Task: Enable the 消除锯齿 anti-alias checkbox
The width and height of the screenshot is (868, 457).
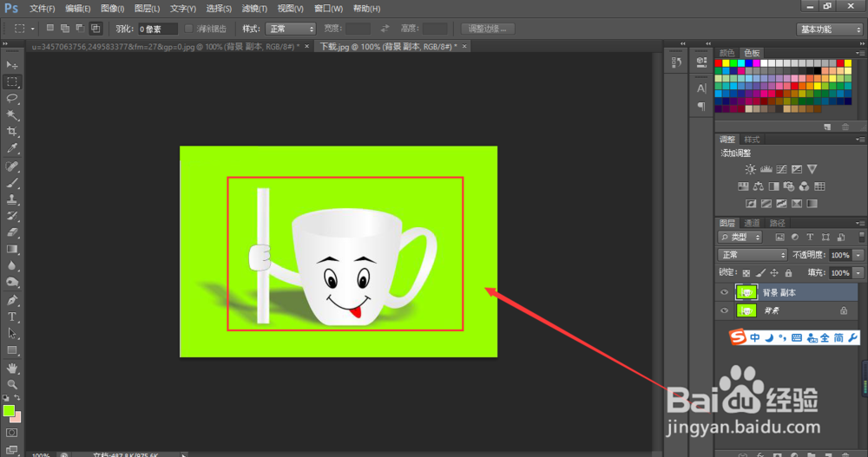Action: [188, 29]
